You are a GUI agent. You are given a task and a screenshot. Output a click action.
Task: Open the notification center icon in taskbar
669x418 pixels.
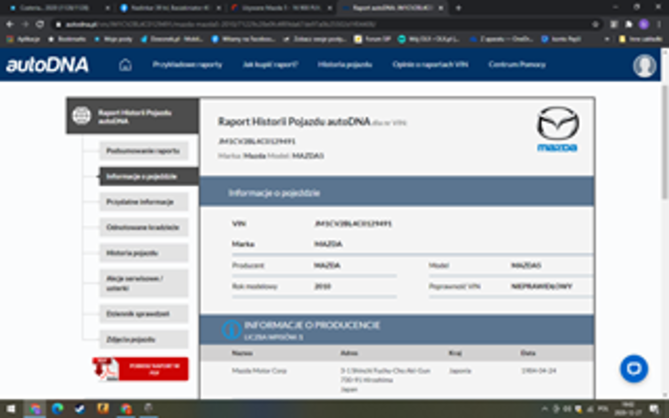pos(655,409)
